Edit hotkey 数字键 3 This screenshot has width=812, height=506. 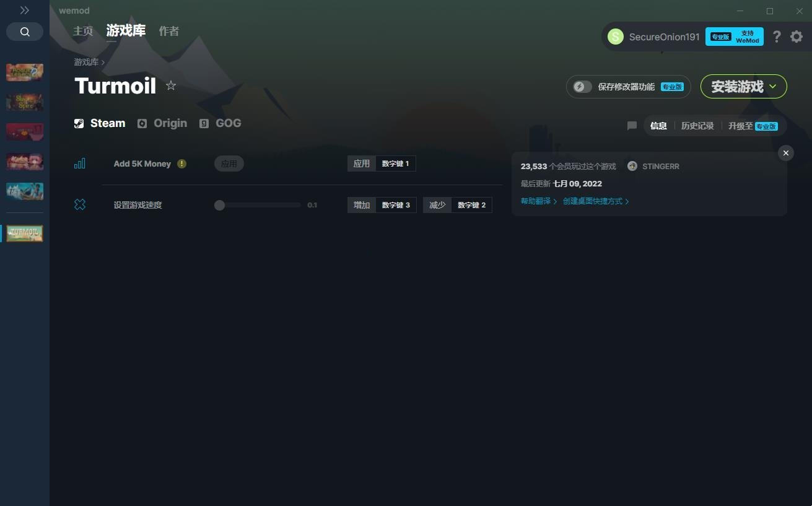[396, 205]
